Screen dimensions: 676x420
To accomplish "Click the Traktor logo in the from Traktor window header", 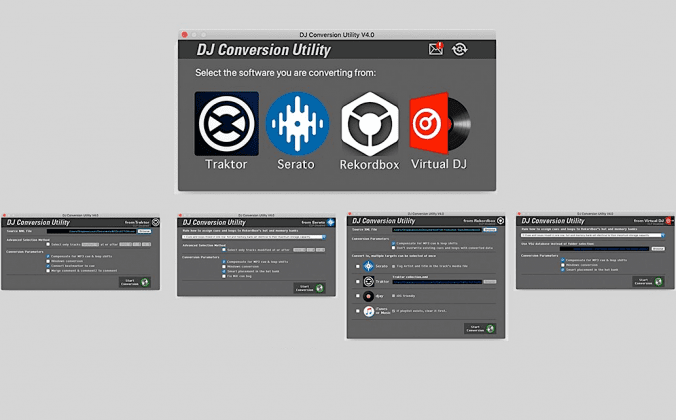I will tap(155, 222).
